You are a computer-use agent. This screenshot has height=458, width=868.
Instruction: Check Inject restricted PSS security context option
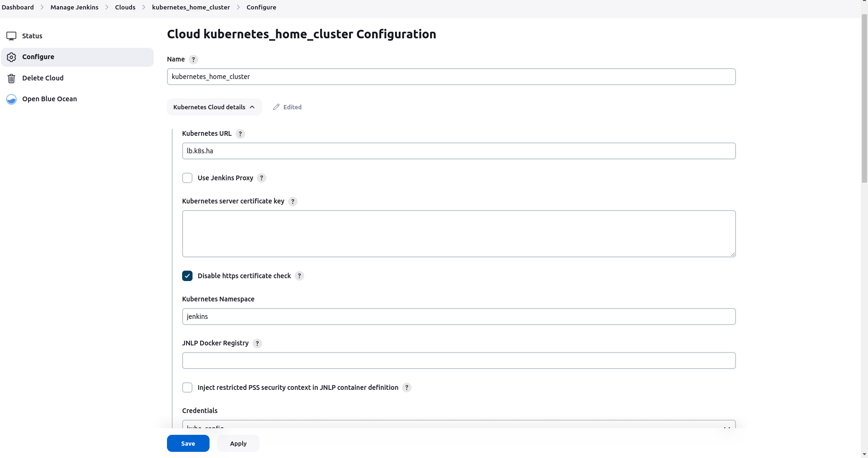point(187,388)
